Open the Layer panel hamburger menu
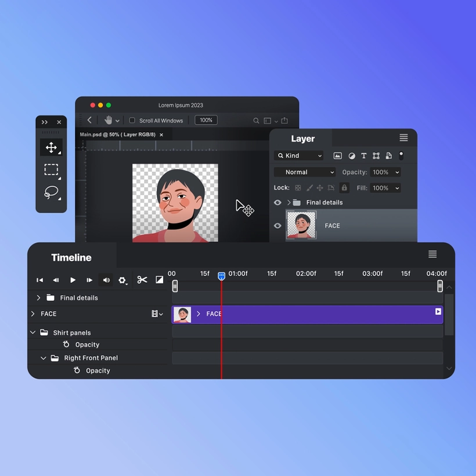This screenshot has width=476, height=476. point(403,138)
